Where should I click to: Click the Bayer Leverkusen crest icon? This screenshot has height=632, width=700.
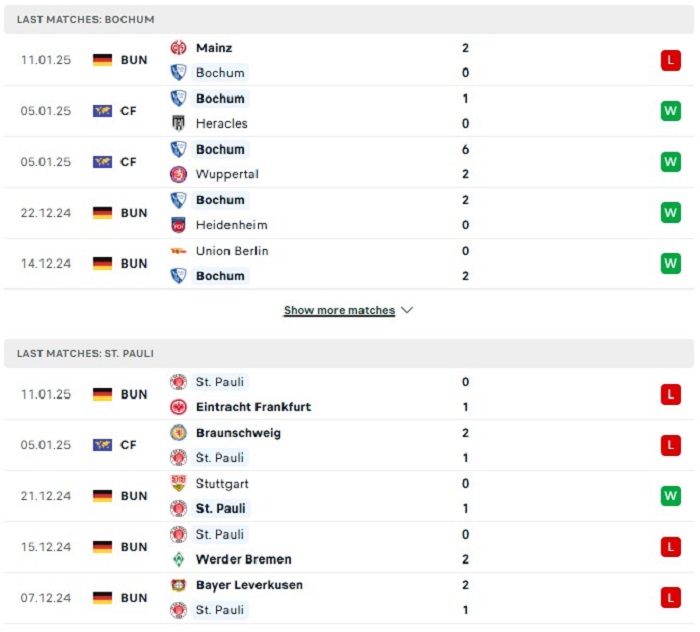click(x=178, y=585)
